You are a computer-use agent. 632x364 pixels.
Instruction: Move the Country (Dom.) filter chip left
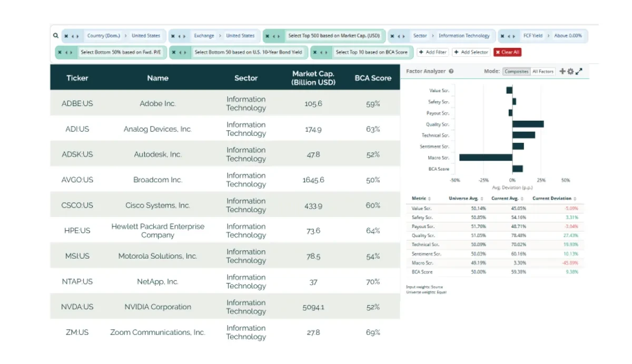point(73,36)
